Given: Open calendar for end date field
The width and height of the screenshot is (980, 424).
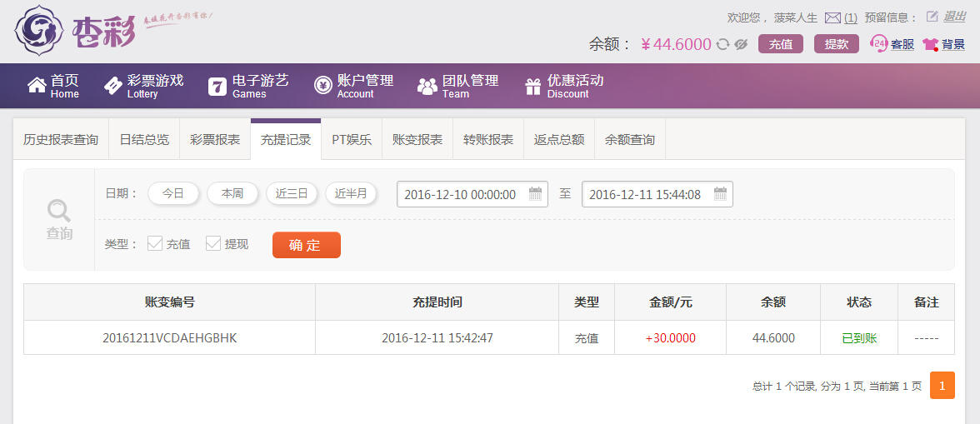Looking at the screenshot, I should coord(720,193).
